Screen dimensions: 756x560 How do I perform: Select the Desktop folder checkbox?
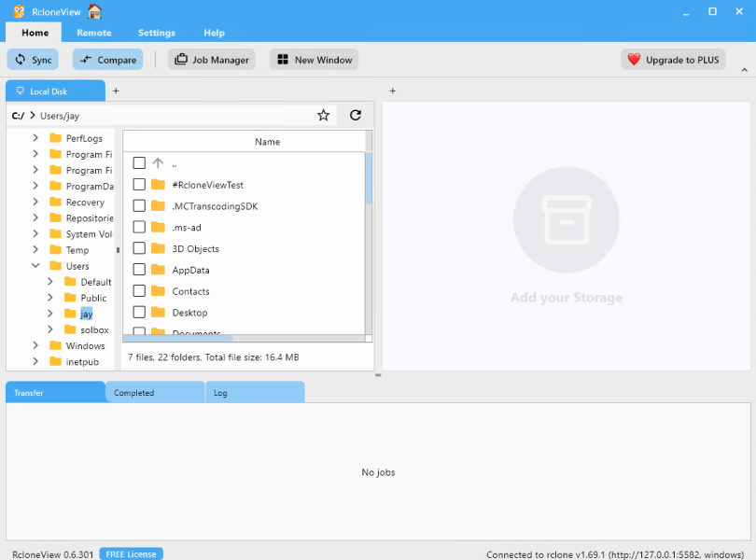(x=139, y=313)
